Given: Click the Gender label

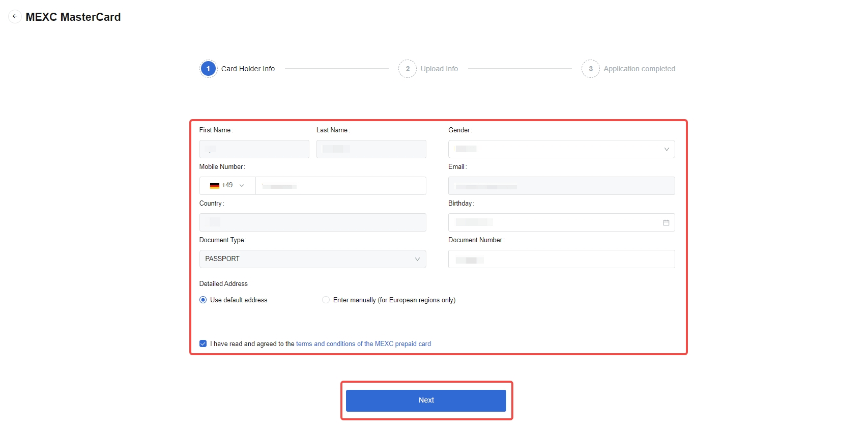Looking at the screenshot, I should pos(460,130).
